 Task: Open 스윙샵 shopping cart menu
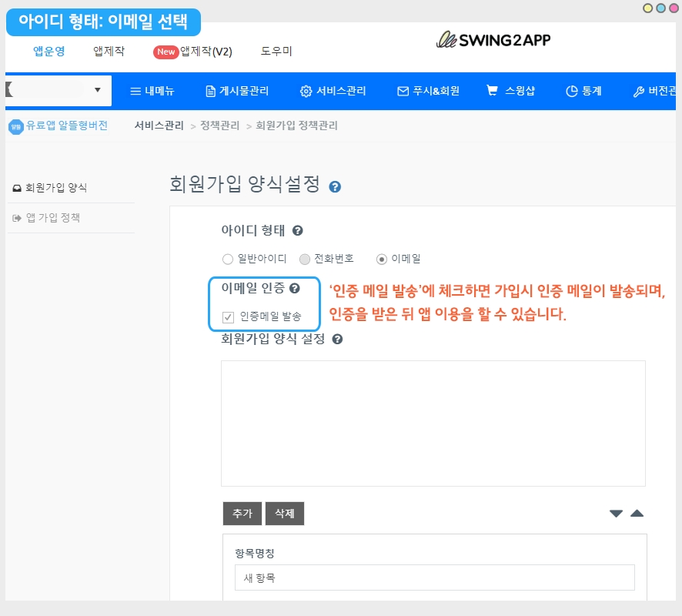[510, 91]
